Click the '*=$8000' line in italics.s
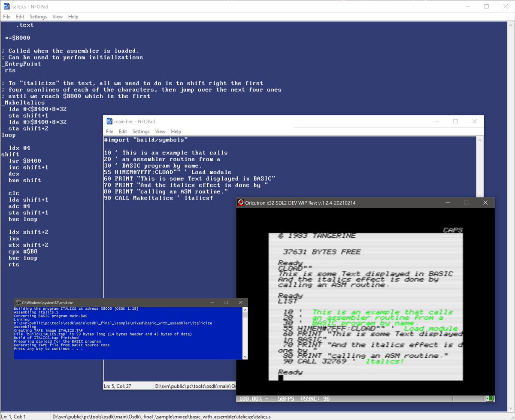 coord(18,38)
